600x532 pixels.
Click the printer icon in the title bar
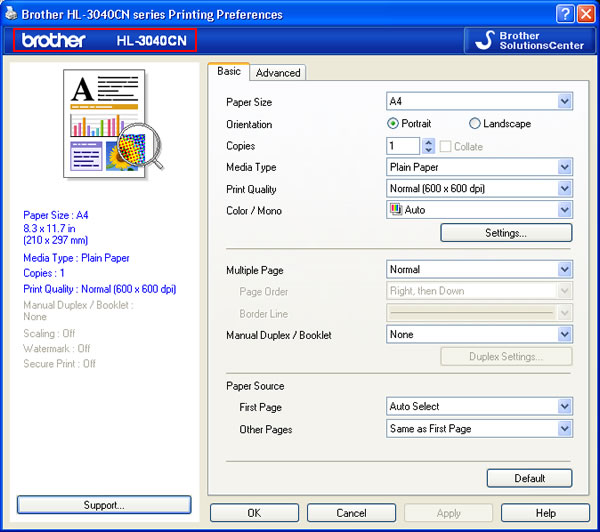tap(11, 13)
